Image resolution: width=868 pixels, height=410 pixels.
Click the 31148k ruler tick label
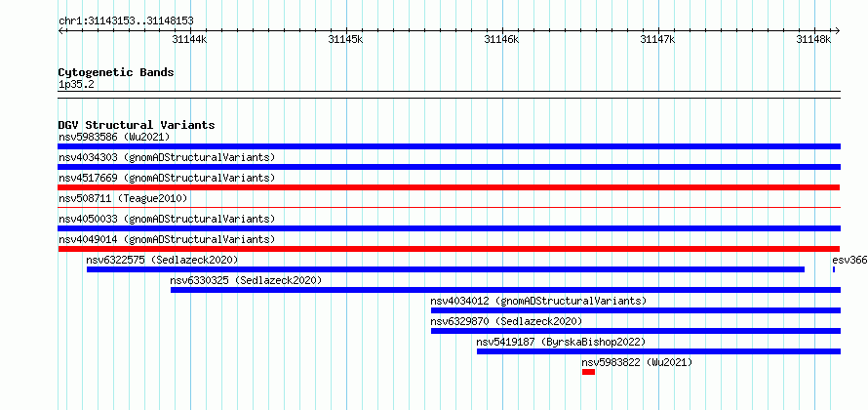[813, 39]
